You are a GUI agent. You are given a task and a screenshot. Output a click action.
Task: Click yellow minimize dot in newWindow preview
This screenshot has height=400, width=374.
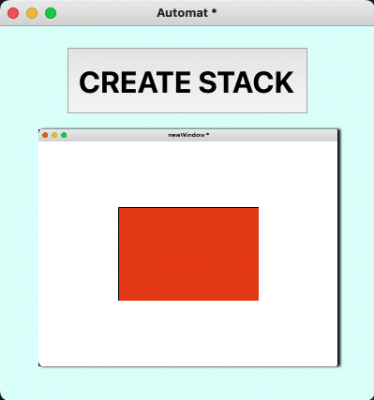54,135
